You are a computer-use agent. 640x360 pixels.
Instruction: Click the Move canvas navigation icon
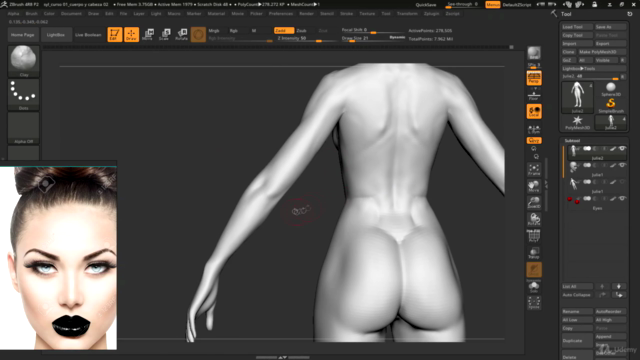pos(534,186)
